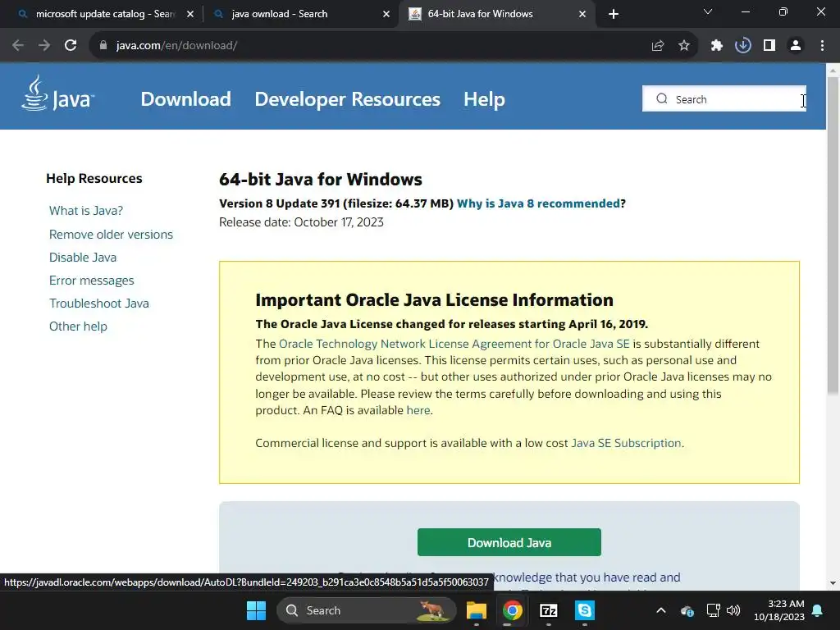Click the scrollbar down arrow

(833, 583)
